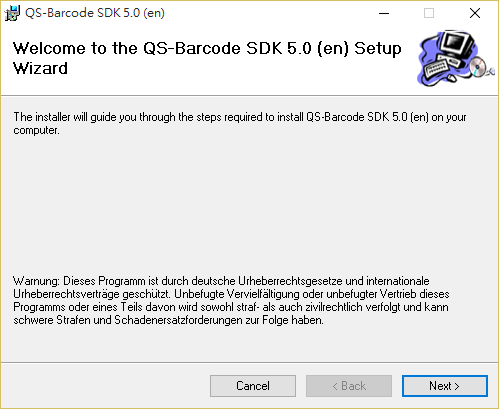Click the word Wizard in the heading
Screen dimensions: 499x409
[40, 68]
